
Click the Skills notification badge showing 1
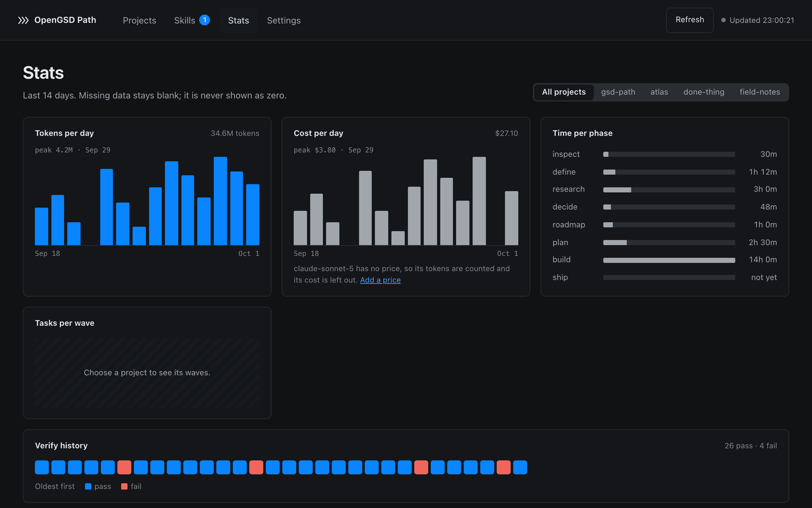(204, 20)
